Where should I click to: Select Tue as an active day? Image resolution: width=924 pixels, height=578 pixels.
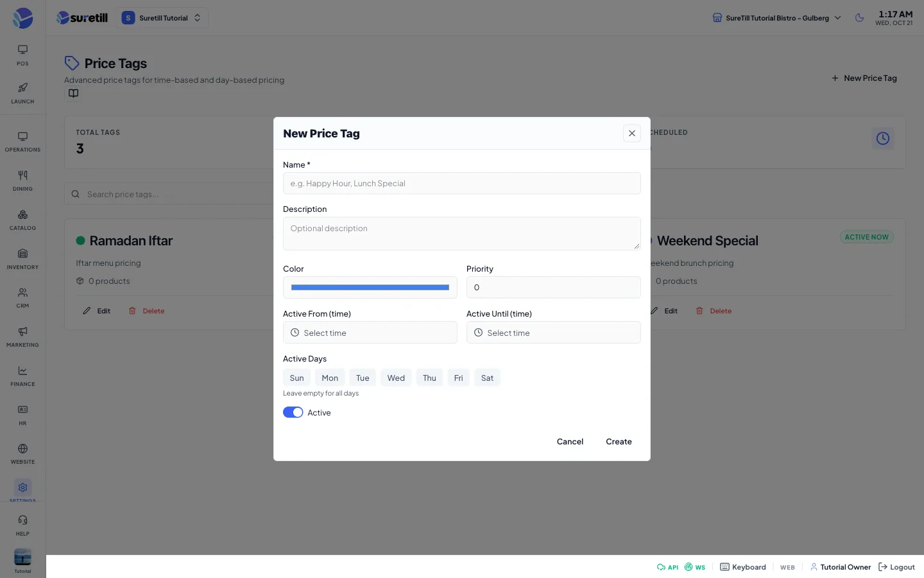point(363,378)
